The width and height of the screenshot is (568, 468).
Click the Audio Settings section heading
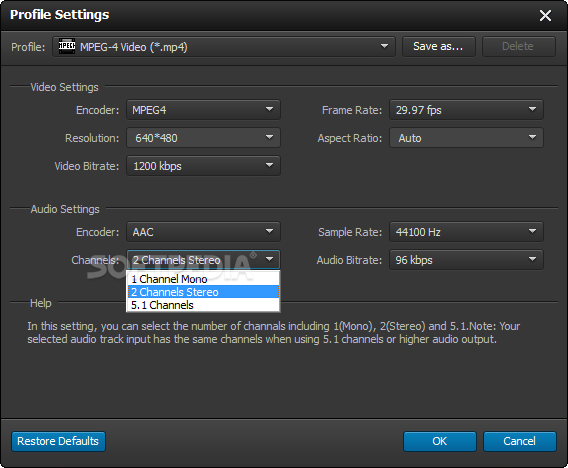tap(65, 209)
